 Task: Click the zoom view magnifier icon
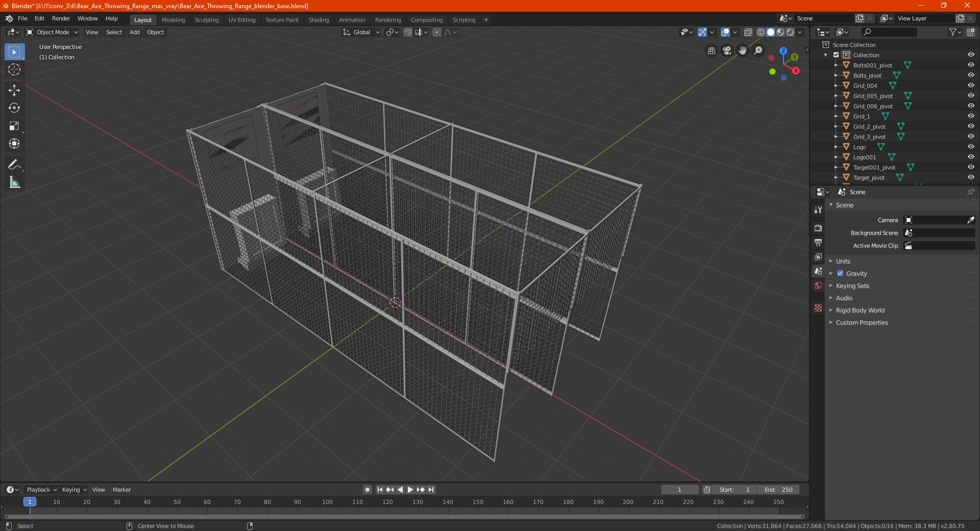pyautogui.click(x=758, y=51)
